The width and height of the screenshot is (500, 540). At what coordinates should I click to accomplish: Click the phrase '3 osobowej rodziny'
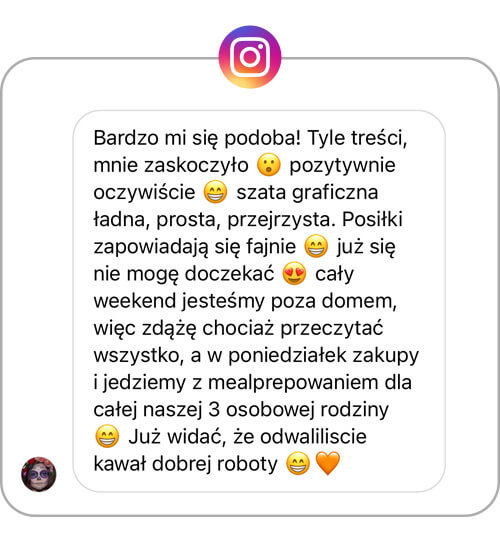pos(299,410)
